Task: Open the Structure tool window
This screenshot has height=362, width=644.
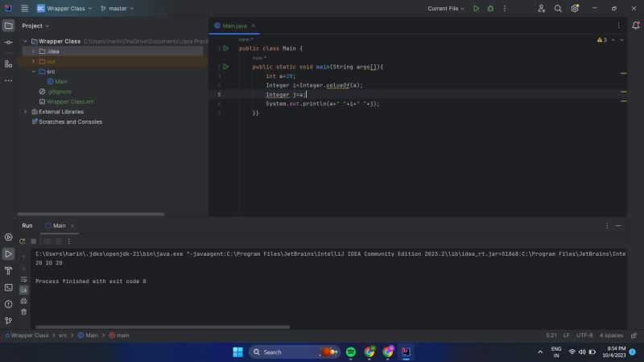Action: (x=8, y=64)
